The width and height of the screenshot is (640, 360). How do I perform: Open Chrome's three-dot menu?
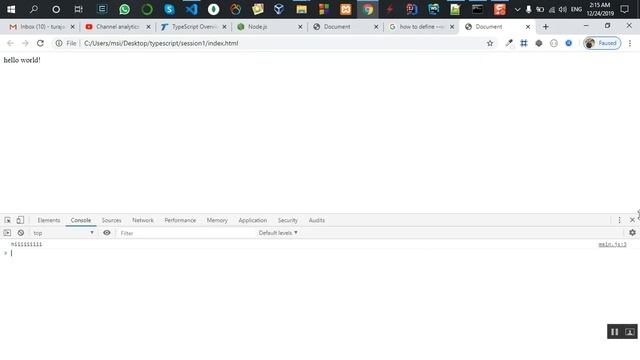pos(630,43)
